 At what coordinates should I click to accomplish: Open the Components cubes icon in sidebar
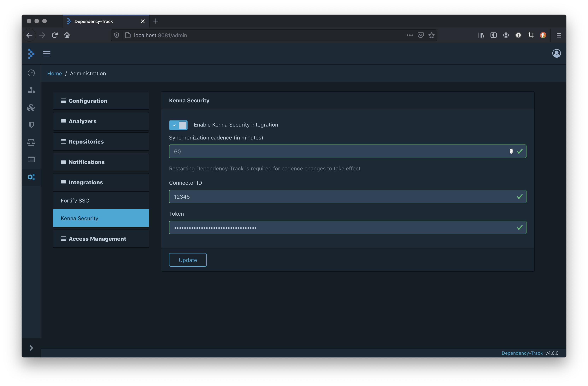click(x=31, y=108)
